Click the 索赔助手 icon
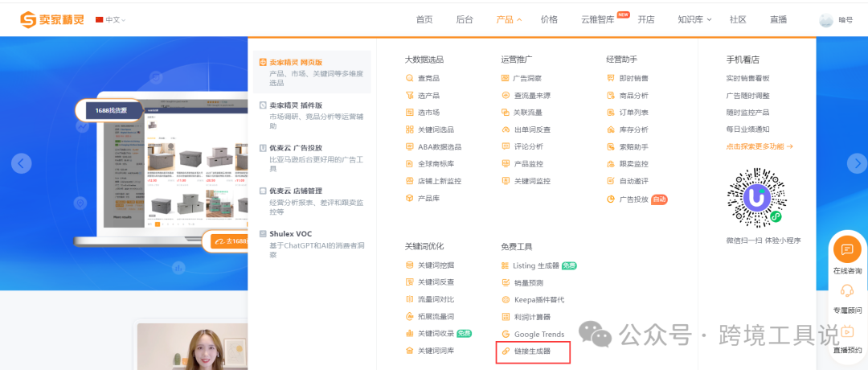Viewport: 868px width, 370px height. 611,146
